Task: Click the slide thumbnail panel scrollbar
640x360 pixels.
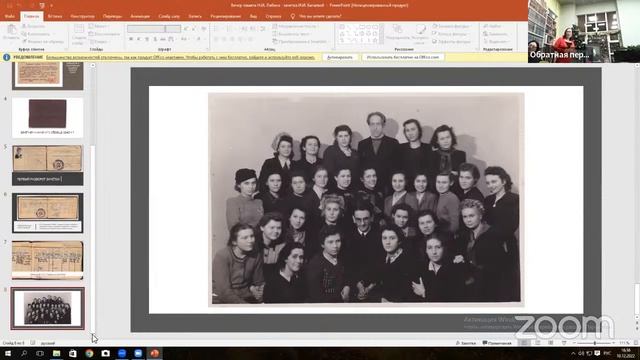Action: [93, 198]
